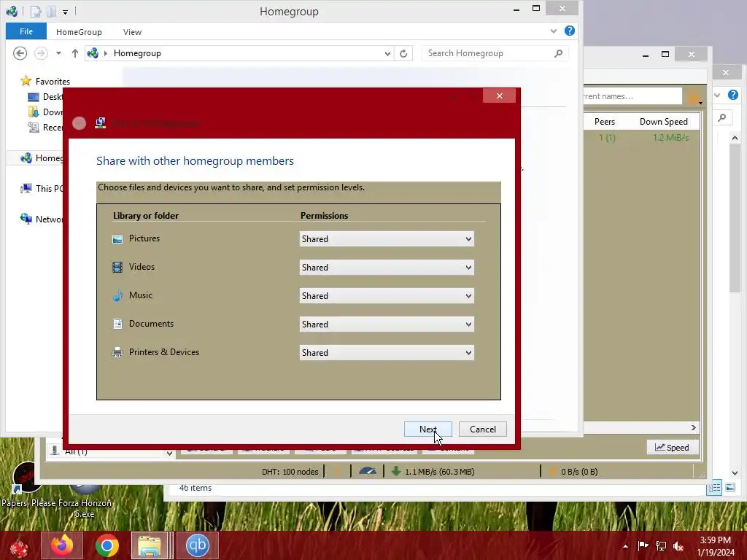Click the qBittorrent filter torrent names field
Screen dimensions: 747x560
coord(632,96)
